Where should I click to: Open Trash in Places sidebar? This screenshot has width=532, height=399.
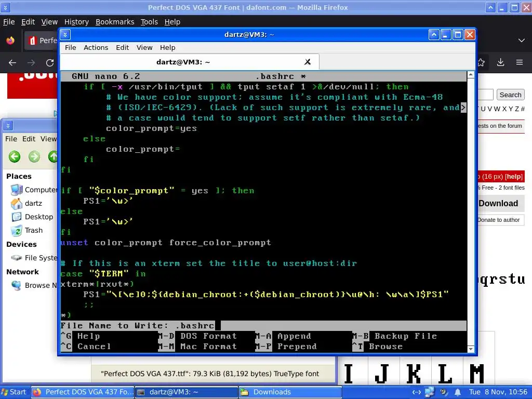[x=27, y=230]
